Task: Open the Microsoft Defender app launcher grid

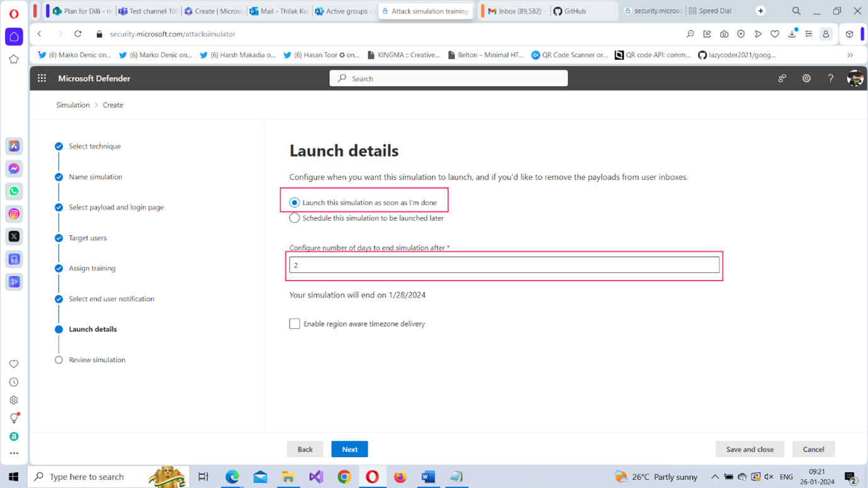Action: click(x=42, y=79)
